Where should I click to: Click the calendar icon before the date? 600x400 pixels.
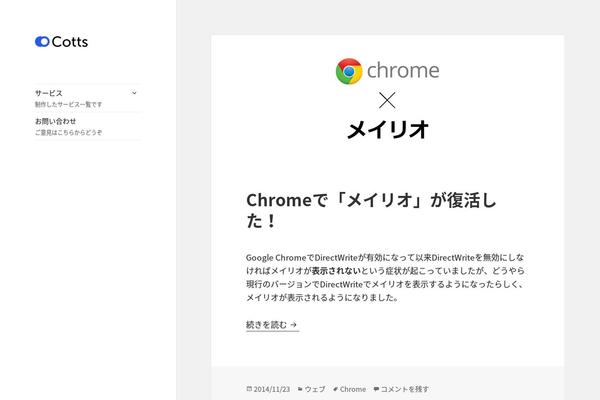pos(249,389)
